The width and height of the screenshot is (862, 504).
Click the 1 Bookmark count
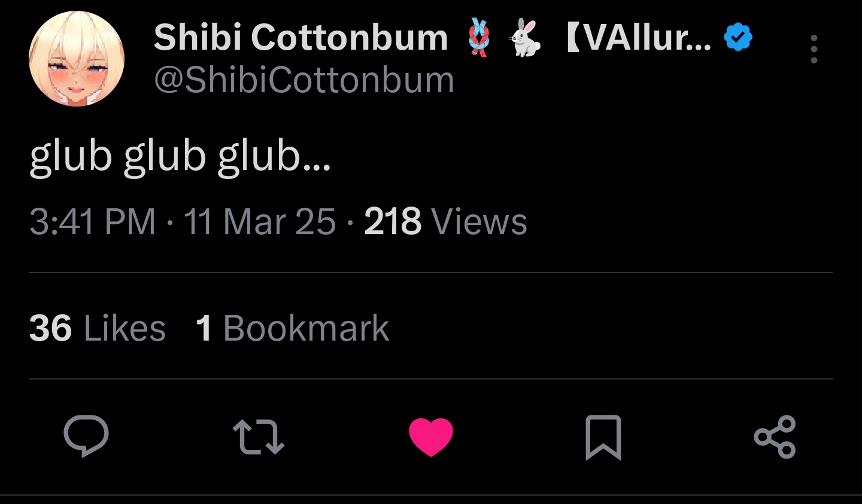292,328
